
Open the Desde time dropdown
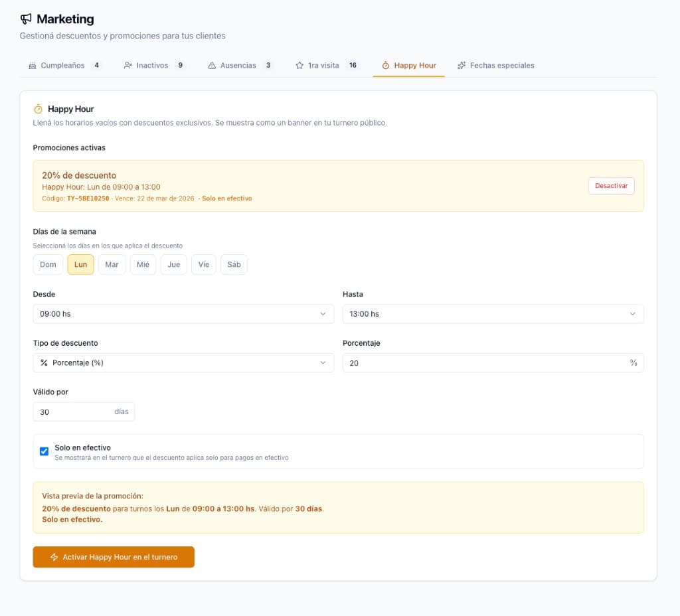[x=183, y=314]
